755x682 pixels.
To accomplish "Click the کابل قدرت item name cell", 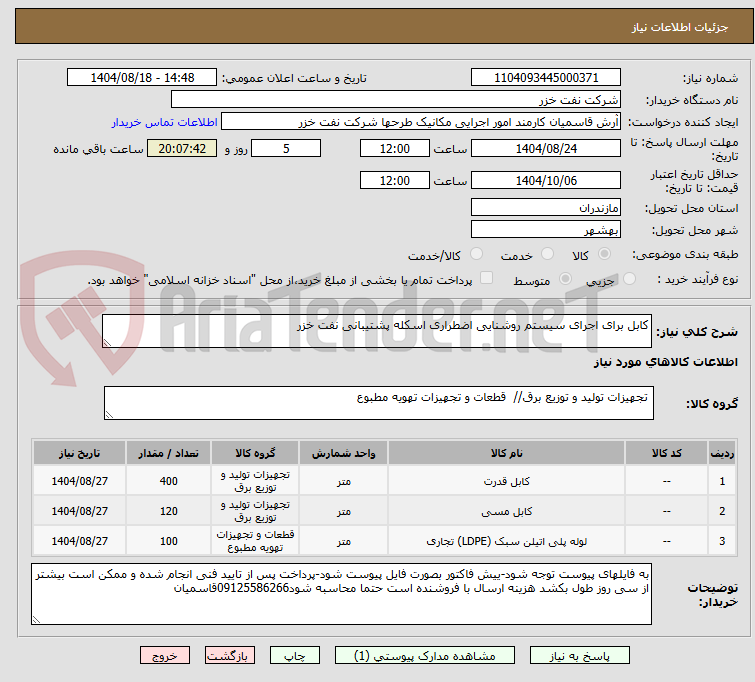I will 507,481.
